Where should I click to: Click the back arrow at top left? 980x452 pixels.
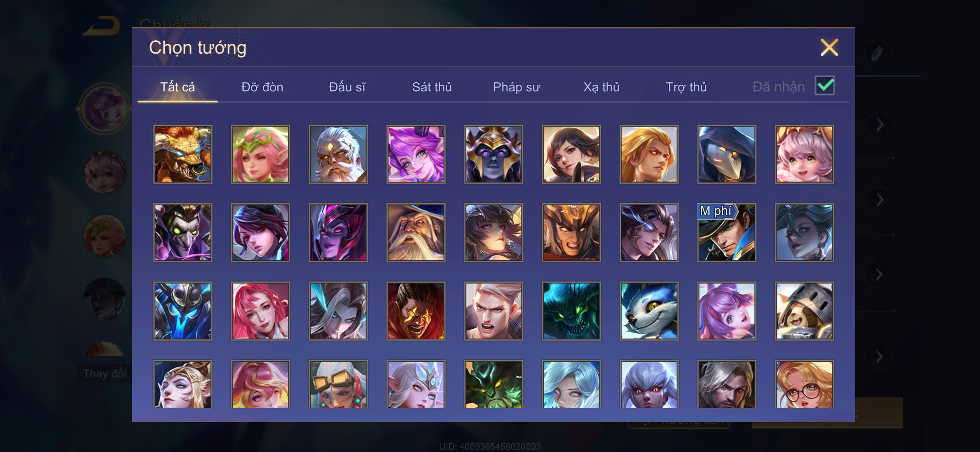tap(101, 26)
